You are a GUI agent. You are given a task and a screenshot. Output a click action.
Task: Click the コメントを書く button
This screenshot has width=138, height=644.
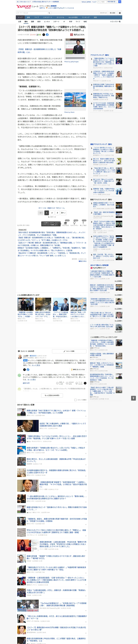(69, 351)
